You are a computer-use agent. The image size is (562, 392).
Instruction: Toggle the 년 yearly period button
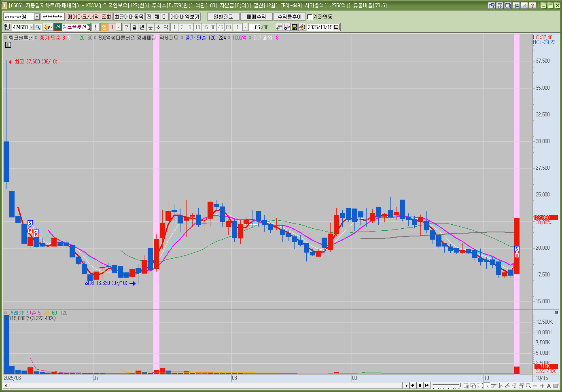pyautogui.click(x=142, y=27)
